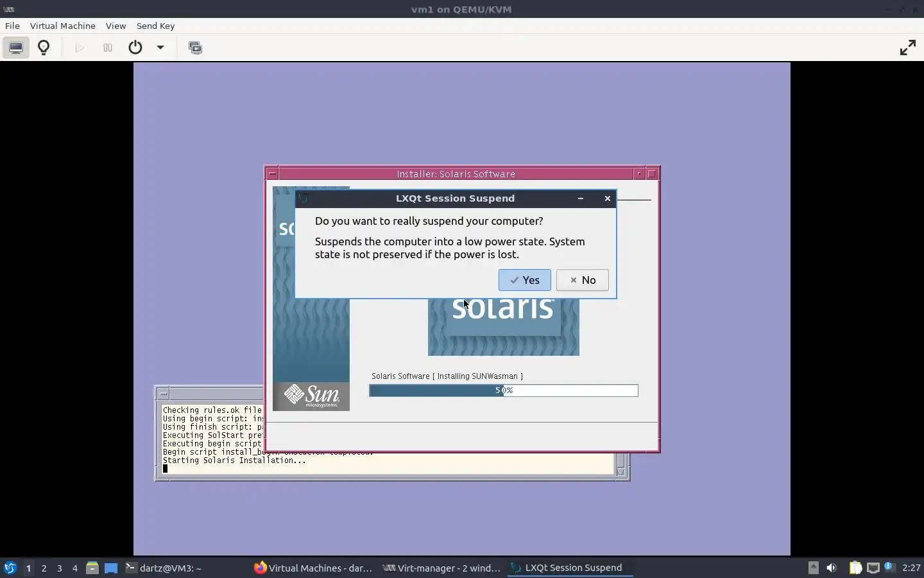Click the Sun Microsystems logo
924x578 pixels.
[x=311, y=396]
